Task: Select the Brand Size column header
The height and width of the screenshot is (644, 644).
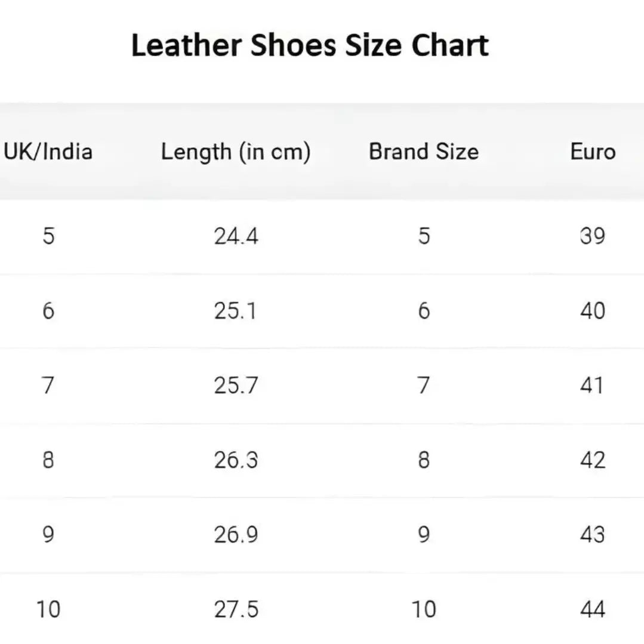Action: click(424, 152)
